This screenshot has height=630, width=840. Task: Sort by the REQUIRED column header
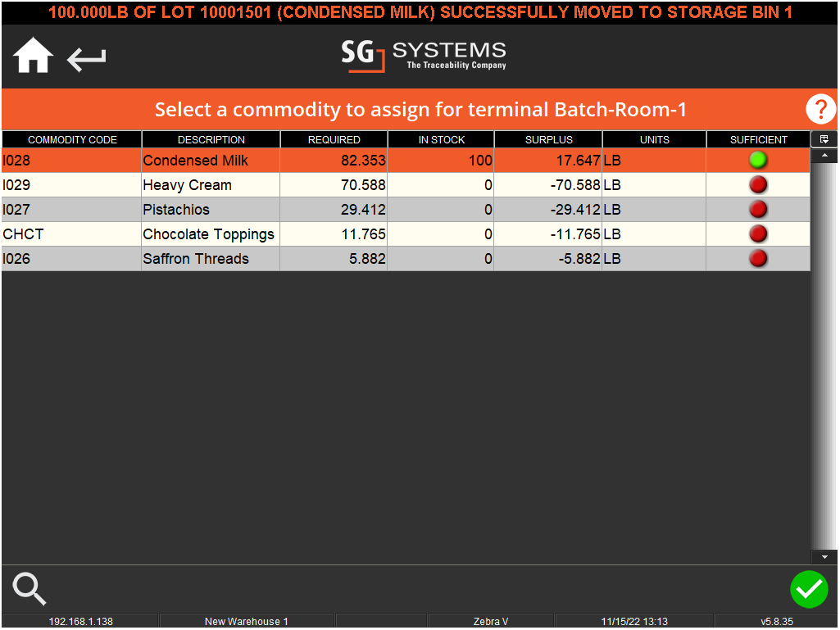click(334, 139)
